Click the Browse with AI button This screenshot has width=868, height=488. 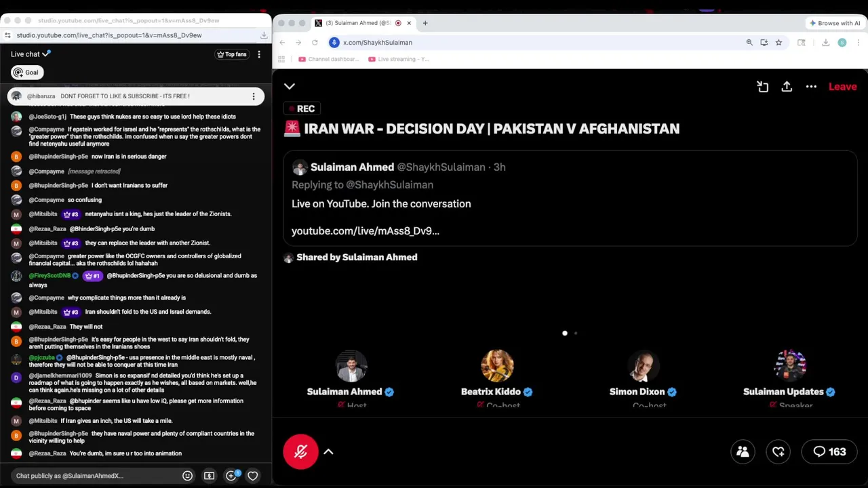[x=834, y=23]
